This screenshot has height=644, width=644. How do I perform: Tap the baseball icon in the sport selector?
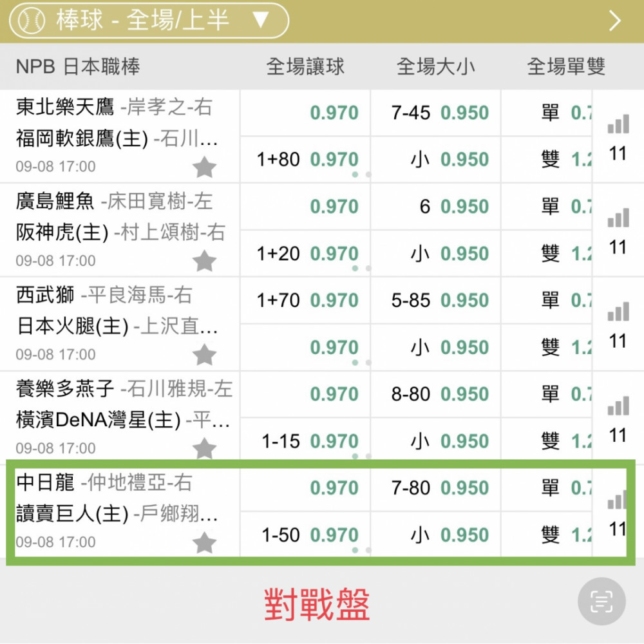click(x=32, y=21)
